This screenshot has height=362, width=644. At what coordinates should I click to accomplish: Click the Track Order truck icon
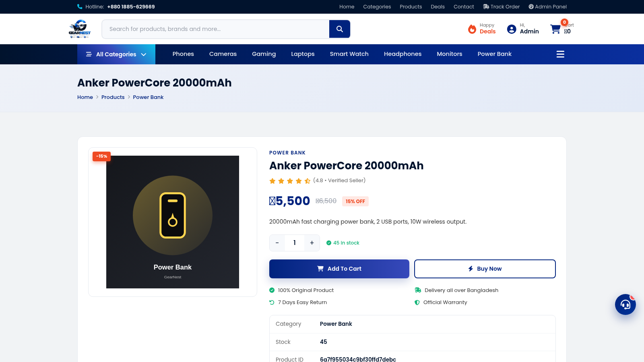486,7
